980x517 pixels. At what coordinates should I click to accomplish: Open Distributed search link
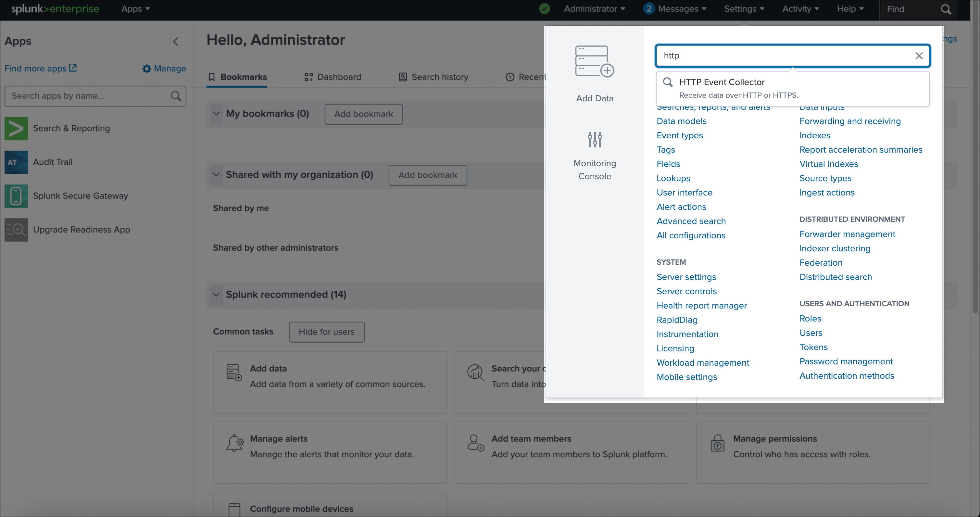[836, 277]
